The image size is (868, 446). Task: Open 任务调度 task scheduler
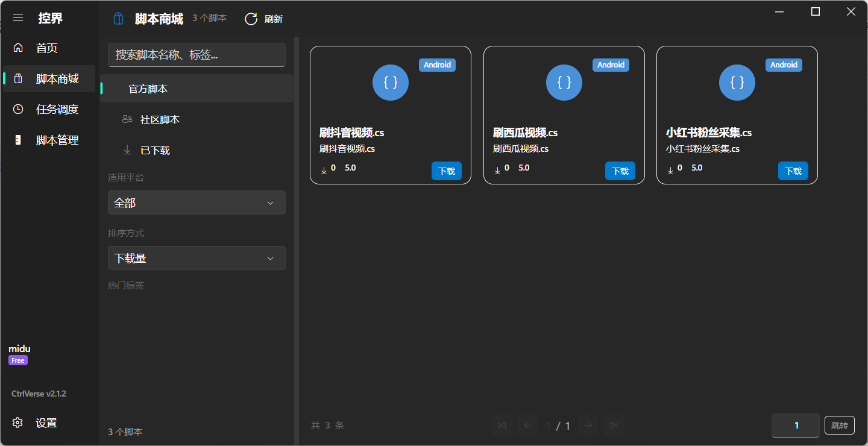49,110
